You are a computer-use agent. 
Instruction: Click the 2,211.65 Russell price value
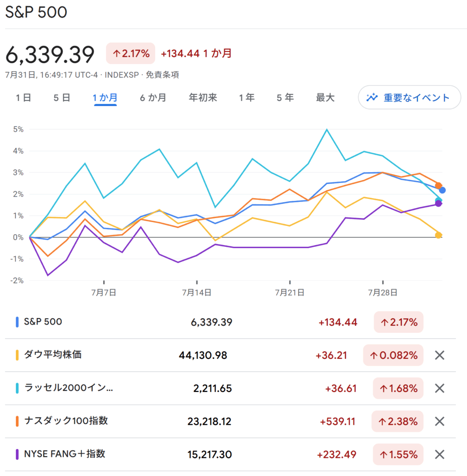click(213, 388)
